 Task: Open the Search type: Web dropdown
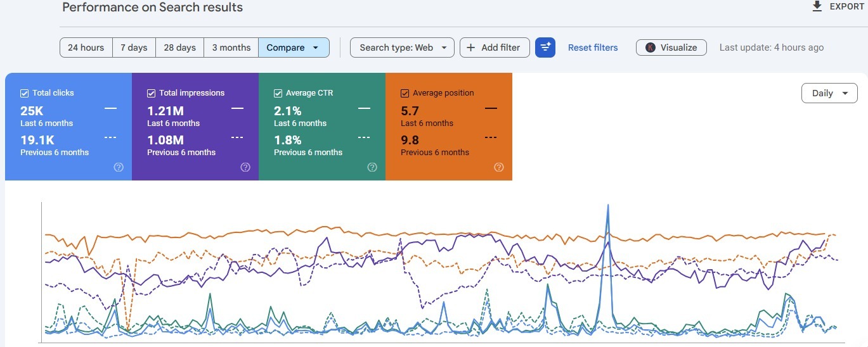[402, 47]
